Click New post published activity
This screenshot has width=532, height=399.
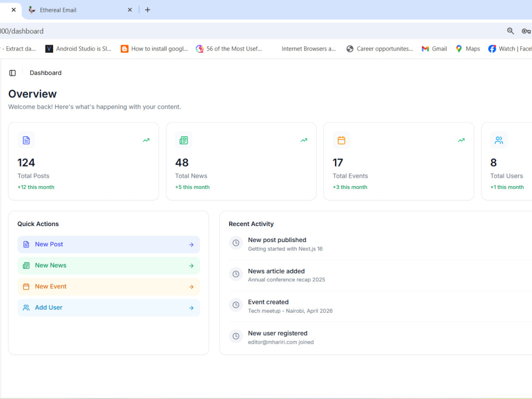pyautogui.click(x=277, y=240)
